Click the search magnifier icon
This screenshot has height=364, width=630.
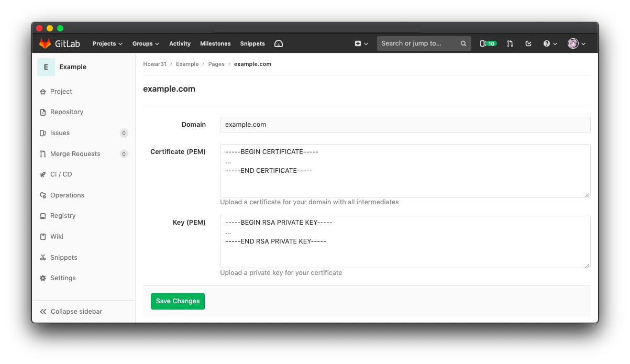463,43
